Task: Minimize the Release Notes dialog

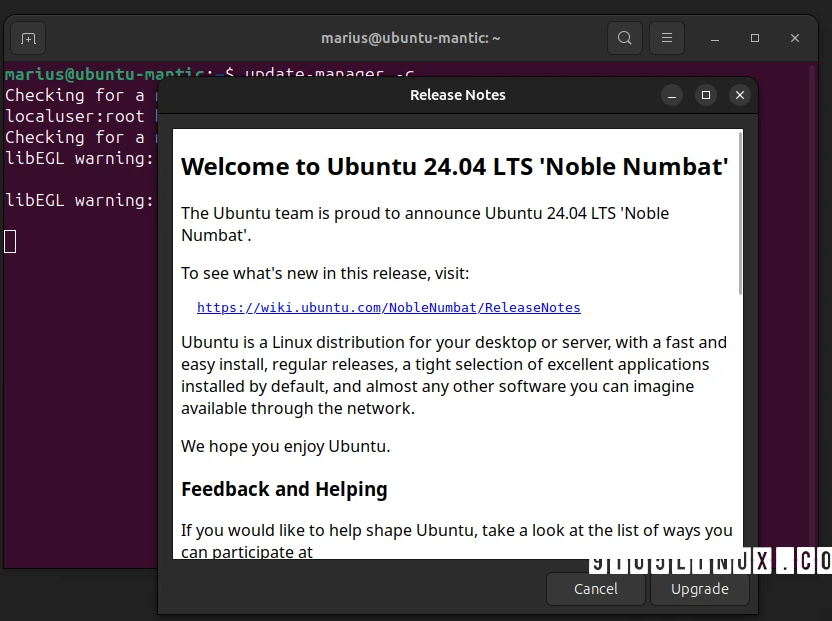Action: (x=672, y=96)
